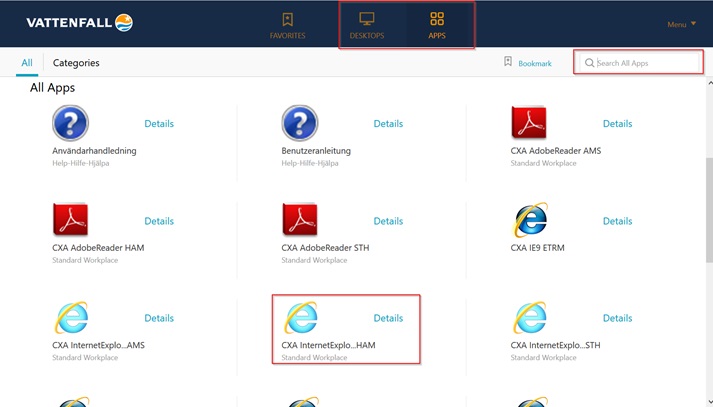713x407 pixels.
Task: Click the CXA AdobeReader HAM label
Action: click(98, 248)
